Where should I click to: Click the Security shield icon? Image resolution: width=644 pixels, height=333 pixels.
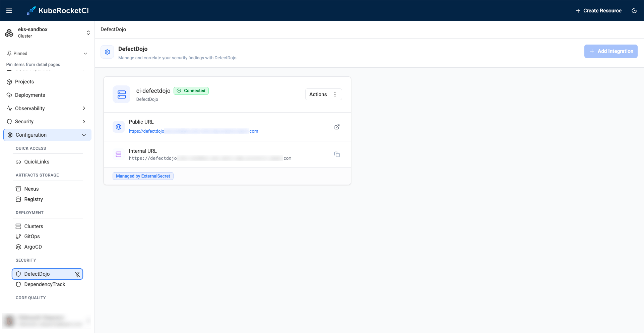point(9,122)
